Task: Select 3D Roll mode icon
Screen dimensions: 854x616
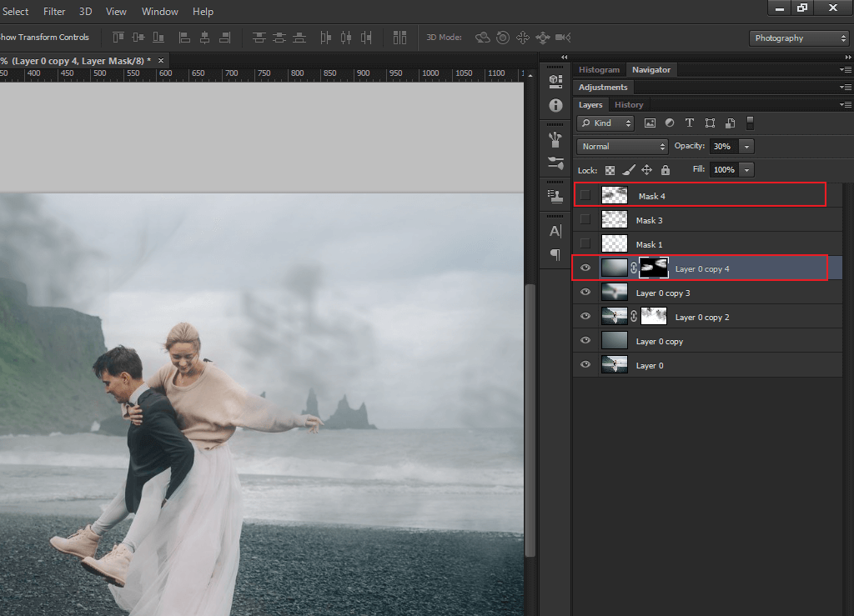Action: click(503, 37)
